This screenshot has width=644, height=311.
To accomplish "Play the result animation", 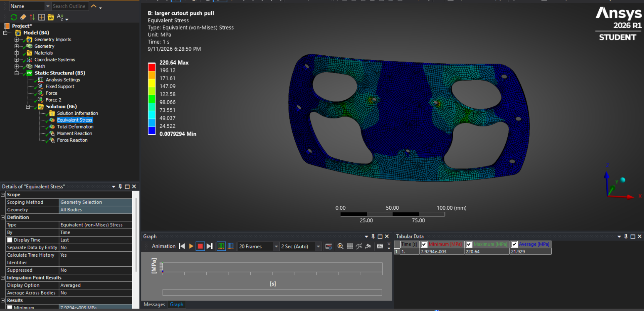I will tap(191, 246).
